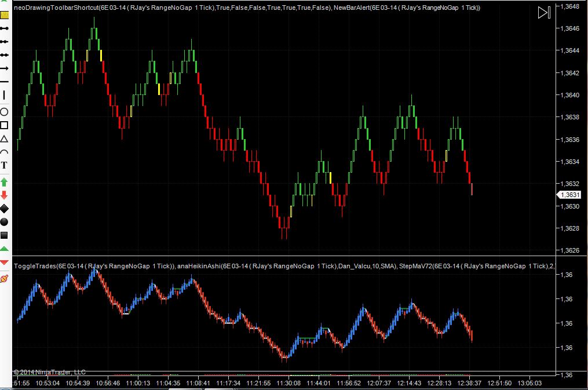Place a green Arrow Up marker
Viewport: 588px width, 390px height.
click(4, 182)
